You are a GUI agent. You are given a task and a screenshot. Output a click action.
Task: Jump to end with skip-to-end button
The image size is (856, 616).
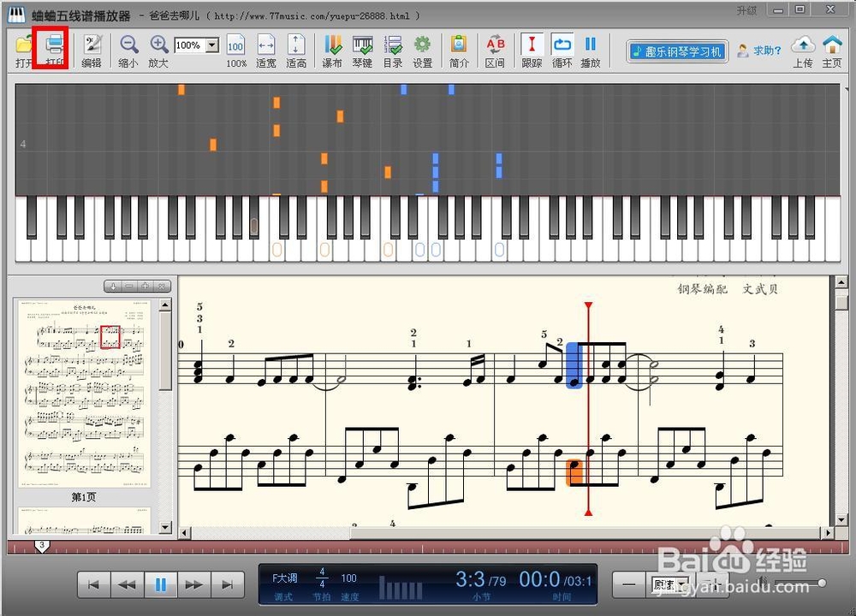click(x=227, y=585)
